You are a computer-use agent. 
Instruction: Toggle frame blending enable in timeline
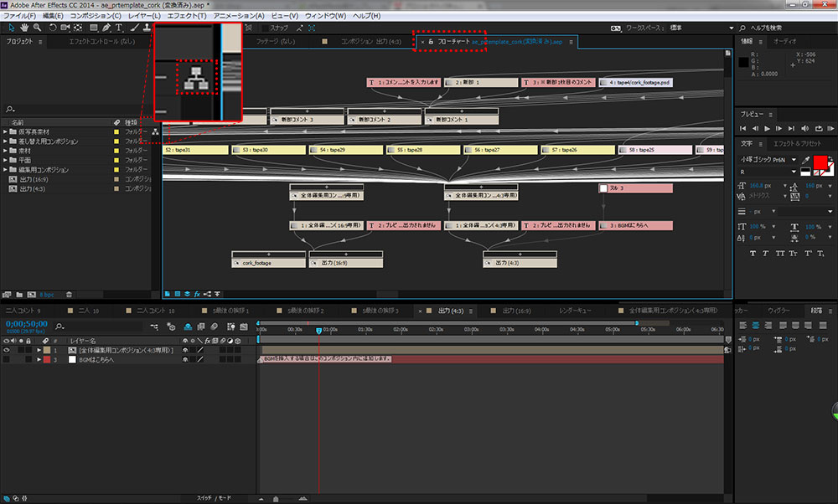click(x=201, y=327)
